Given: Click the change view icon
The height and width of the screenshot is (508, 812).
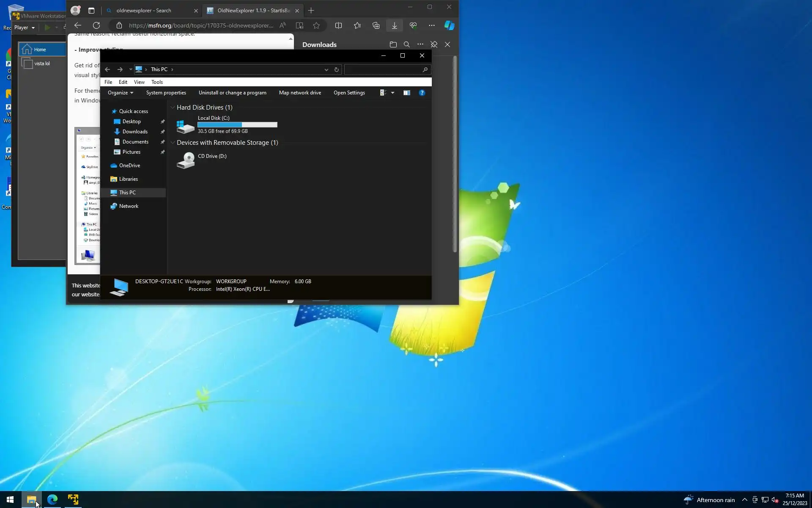Looking at the screenshot, I should (383, 93).
